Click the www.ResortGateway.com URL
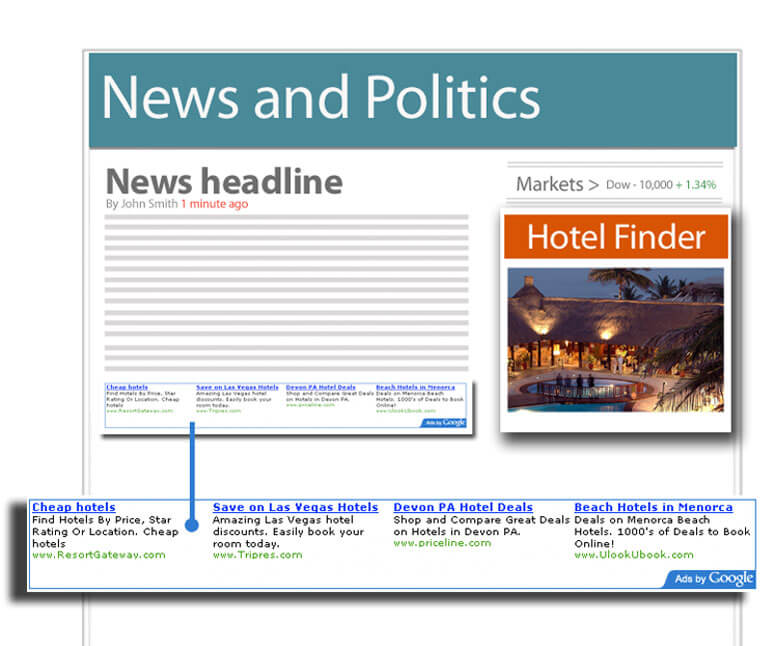The image size is (768, 646). [99, 555]
